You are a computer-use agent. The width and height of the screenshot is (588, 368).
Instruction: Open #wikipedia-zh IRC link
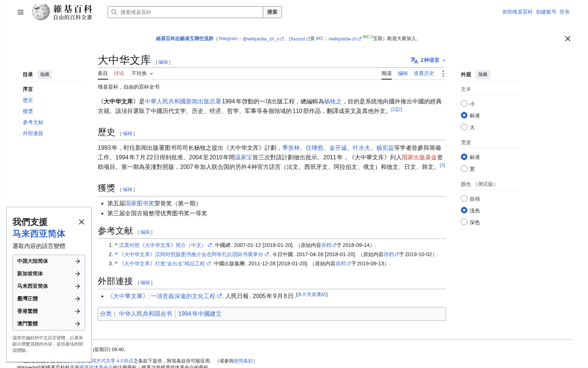(x=345, y=39)
